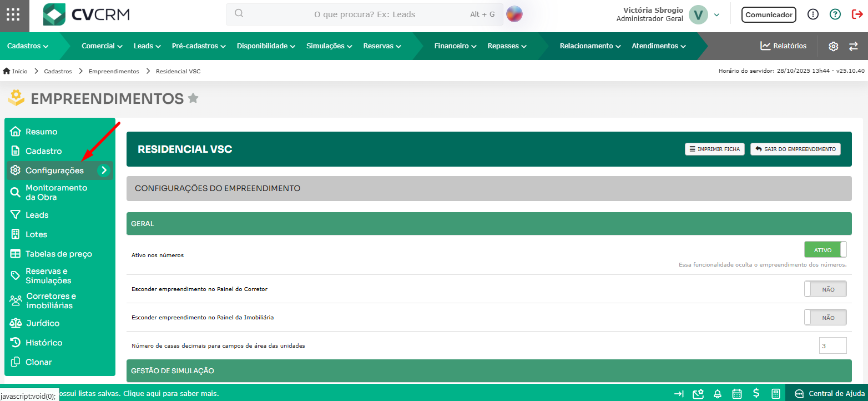The width and height of the screenshot is (868, 401).
Task: Open the starred mail icon in bottom bar
Action: [x=698, y=394]
